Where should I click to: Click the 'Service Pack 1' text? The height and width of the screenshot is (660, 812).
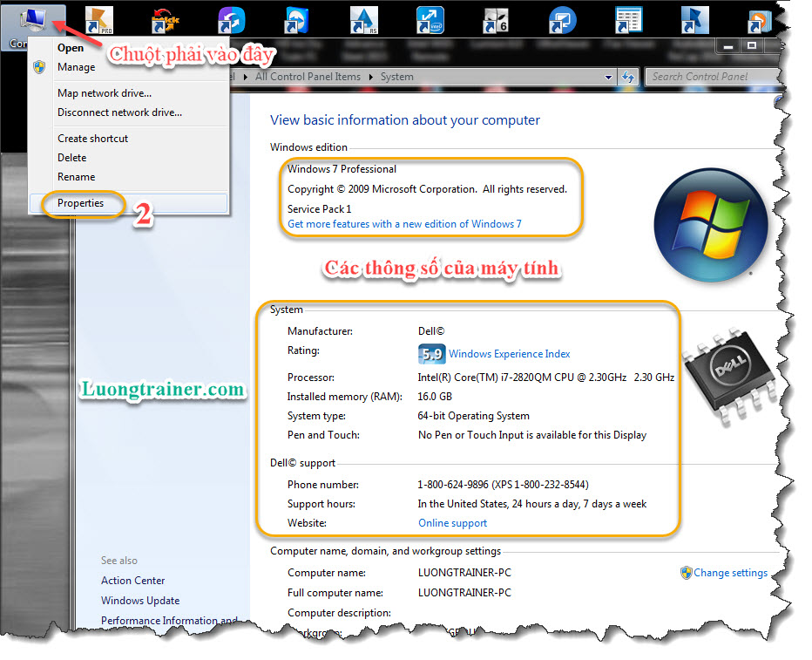click(319, 208)
